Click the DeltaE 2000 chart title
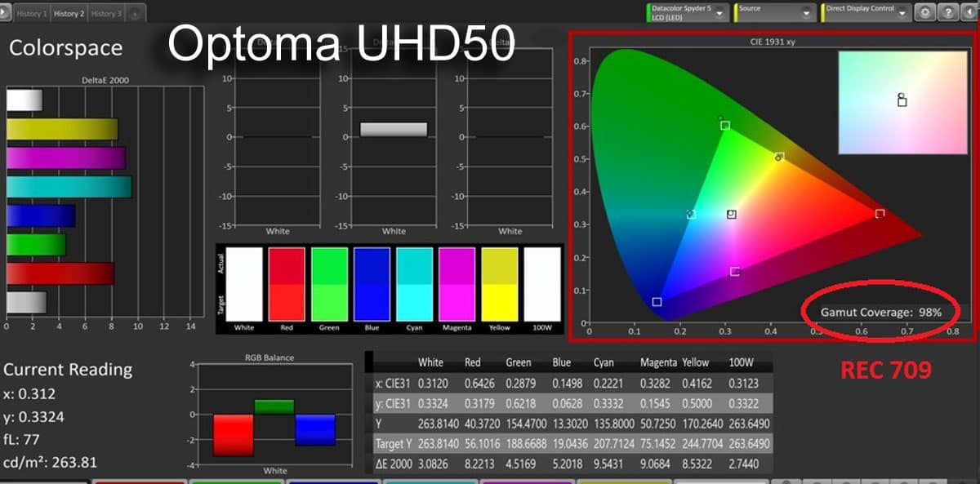The width and height of the screenshot is (980, 484). (x=105, y=80)
